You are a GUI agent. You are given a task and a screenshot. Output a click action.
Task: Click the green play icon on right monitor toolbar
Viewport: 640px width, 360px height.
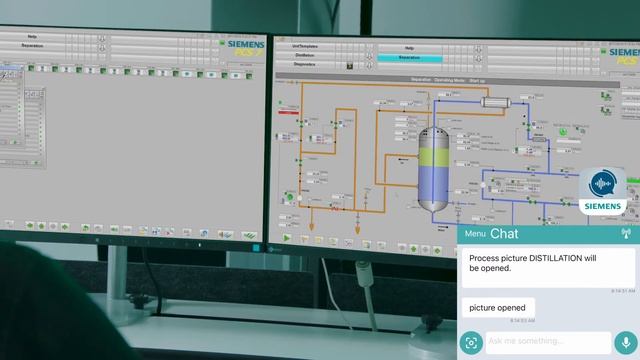click(287, 238)
